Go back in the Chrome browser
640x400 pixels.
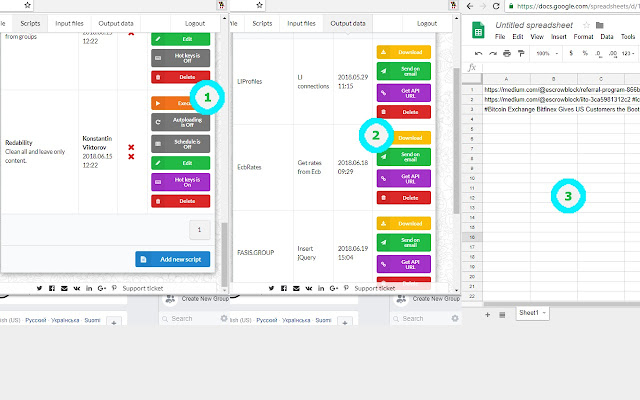(470, 6)
